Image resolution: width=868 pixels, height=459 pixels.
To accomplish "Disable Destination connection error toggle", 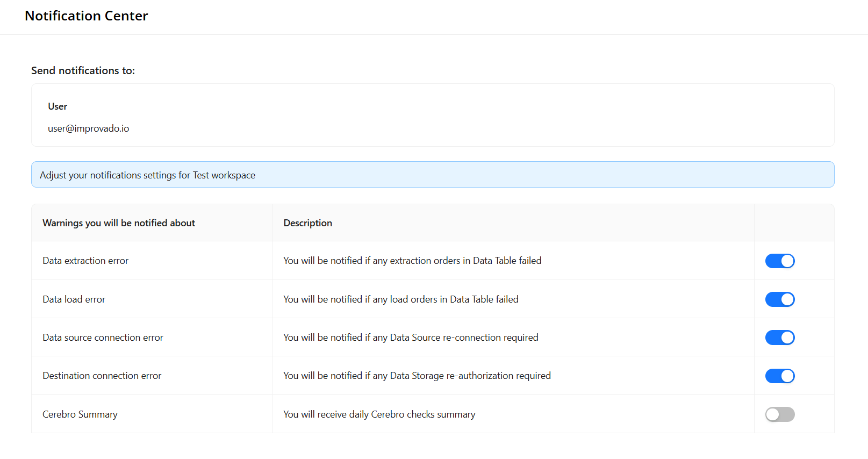I will (779, 376).
